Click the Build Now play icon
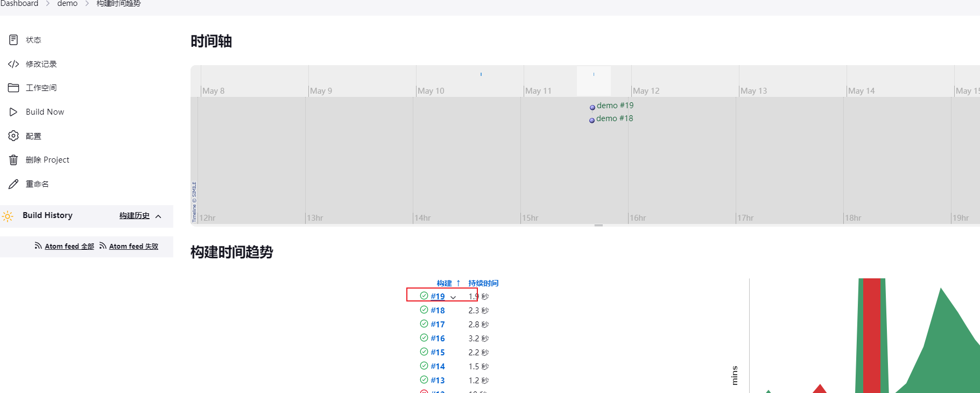 coord(13,112)
